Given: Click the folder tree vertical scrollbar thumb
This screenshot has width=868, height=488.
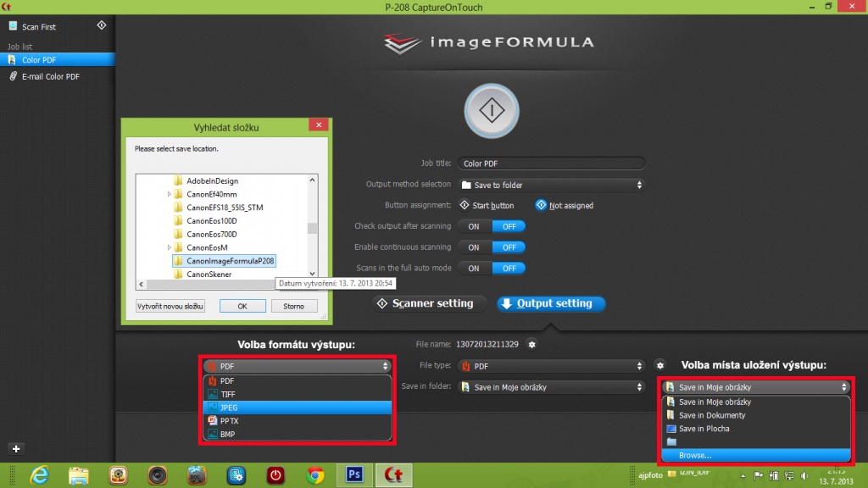Looking at the screenshot, I should point(313,228).
